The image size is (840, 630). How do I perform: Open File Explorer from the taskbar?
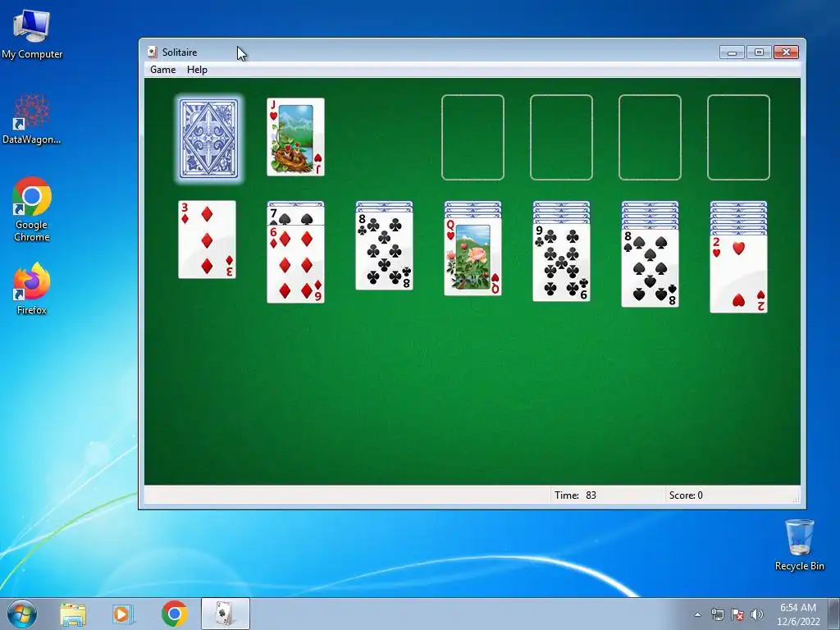coord(73,614)
